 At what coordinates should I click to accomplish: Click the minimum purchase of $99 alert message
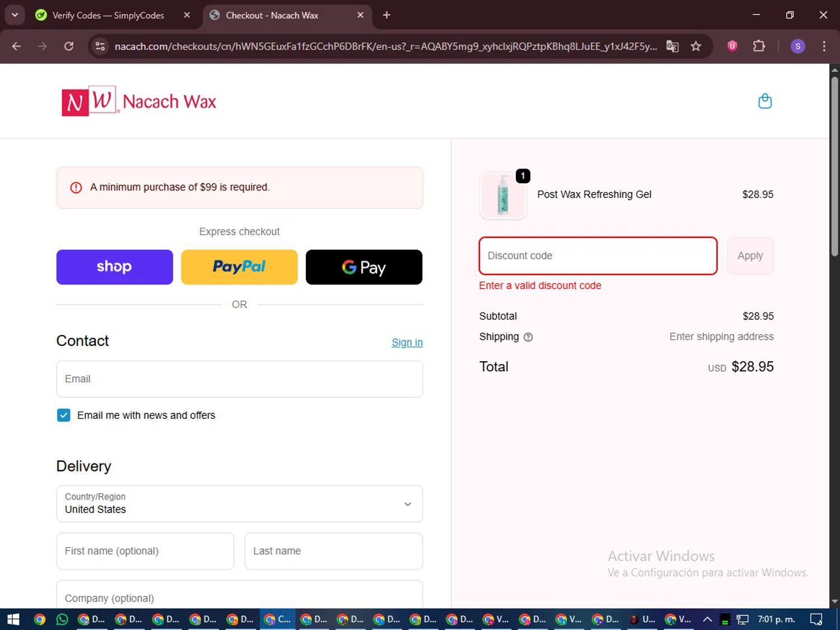[240, 188]
